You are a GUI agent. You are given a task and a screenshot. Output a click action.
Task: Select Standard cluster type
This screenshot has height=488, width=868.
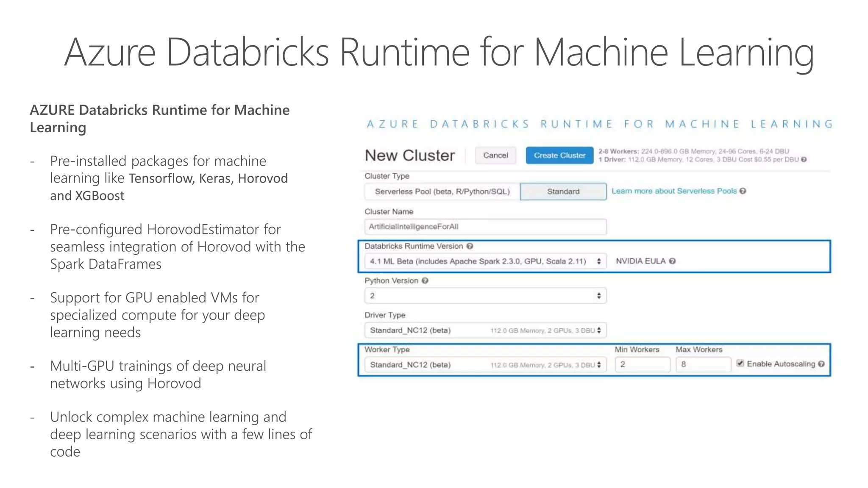coord(563,191)
